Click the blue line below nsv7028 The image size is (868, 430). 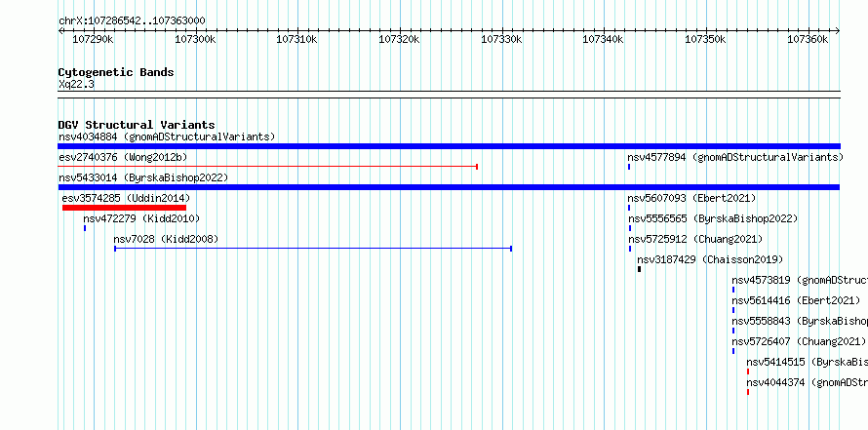click(313, 249)
